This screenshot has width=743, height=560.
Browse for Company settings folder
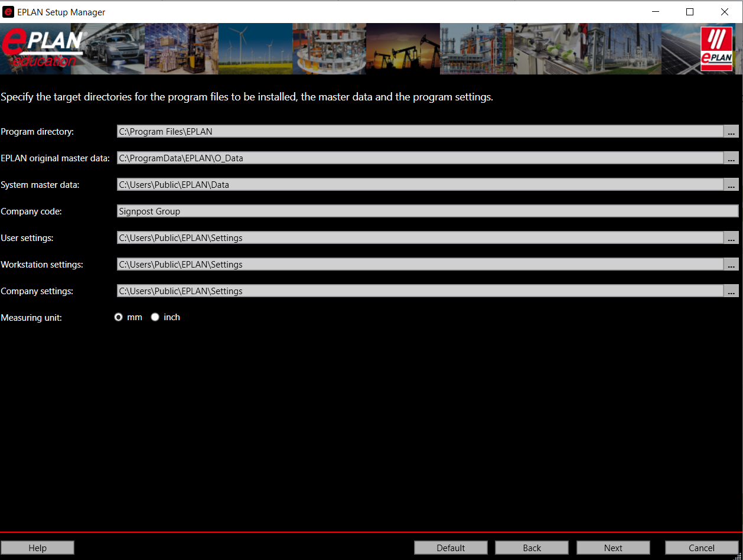tap(731, 291)
